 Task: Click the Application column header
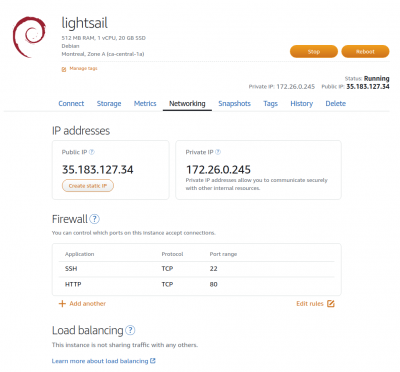[79, 254]
